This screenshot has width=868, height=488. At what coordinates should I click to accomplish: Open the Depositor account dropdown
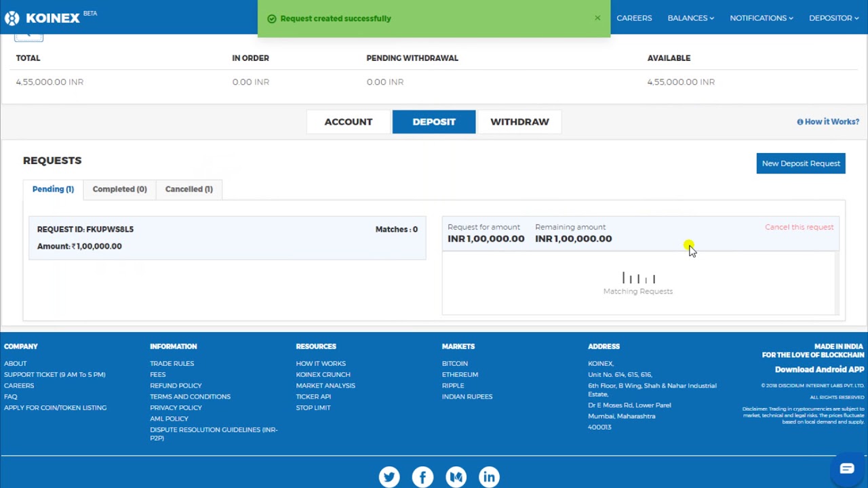pos(834,18)
